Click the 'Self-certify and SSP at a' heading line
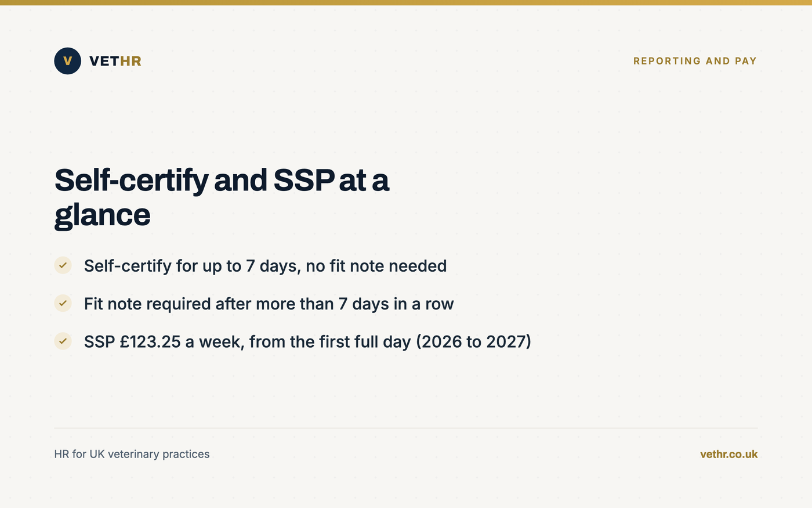This screenshot has height=508, width=812. click(222, 180)
